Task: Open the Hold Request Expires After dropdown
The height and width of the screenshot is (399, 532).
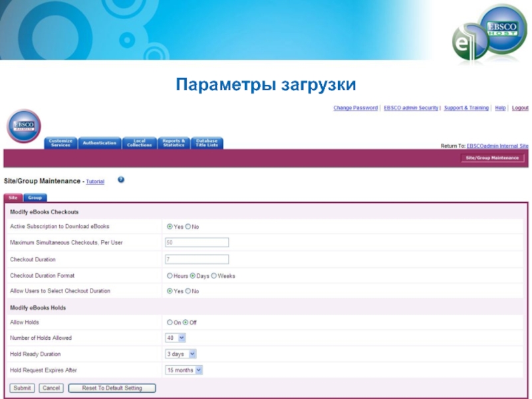Action: [184, 370]
